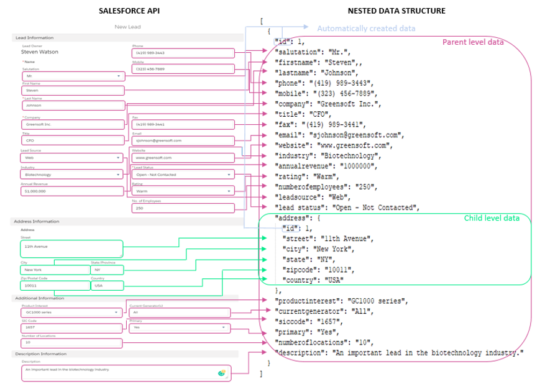
Task: Click the JSON line "siccode": "1657"
Action: pos(309,322)
